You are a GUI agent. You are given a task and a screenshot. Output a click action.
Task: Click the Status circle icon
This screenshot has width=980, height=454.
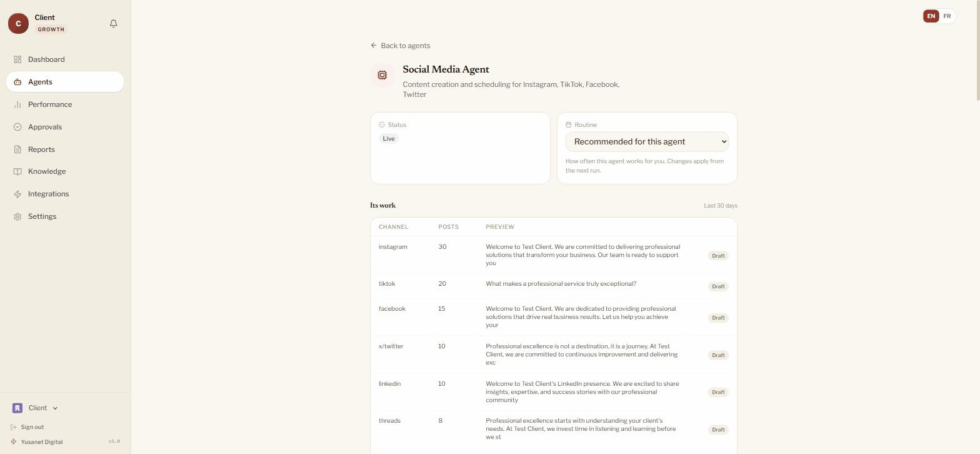(382, 124)
